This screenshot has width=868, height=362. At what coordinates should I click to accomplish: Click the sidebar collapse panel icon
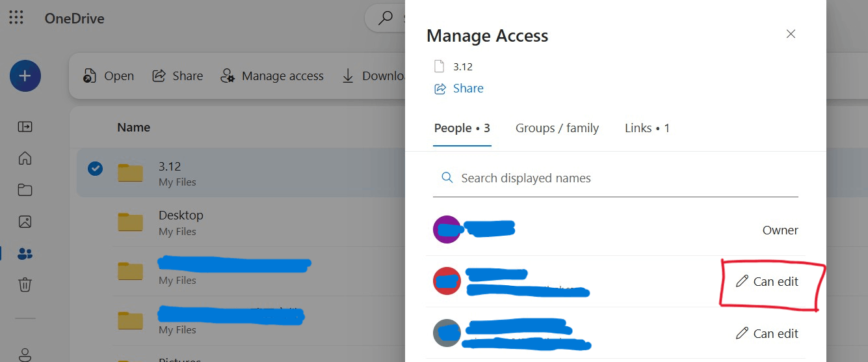25,126
